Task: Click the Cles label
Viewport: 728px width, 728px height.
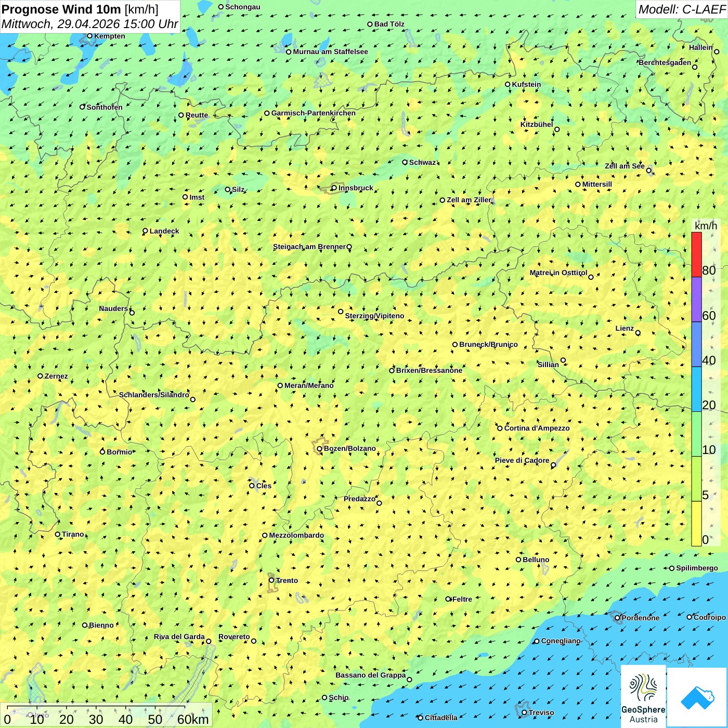Action: 264,486
